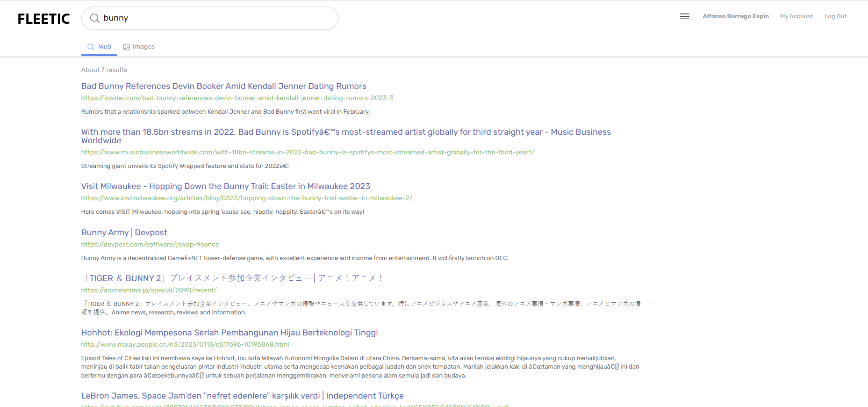Click the Kendall Jenner rumors snippet text
The width and height of the screenshot is (868, 407).
pyautogui.click(x=225, y=112)
